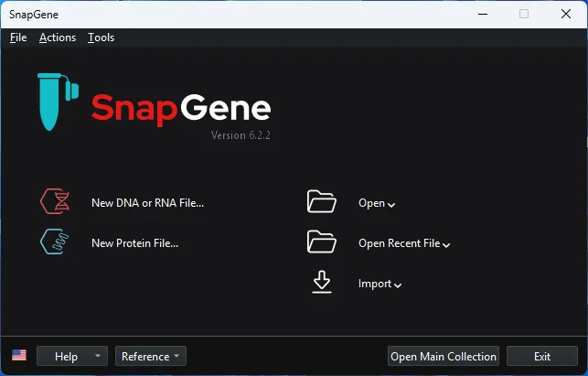The width and height of the screenshot is (588, 376).
Task: Create a New Protein File
Action: (135, 243)
